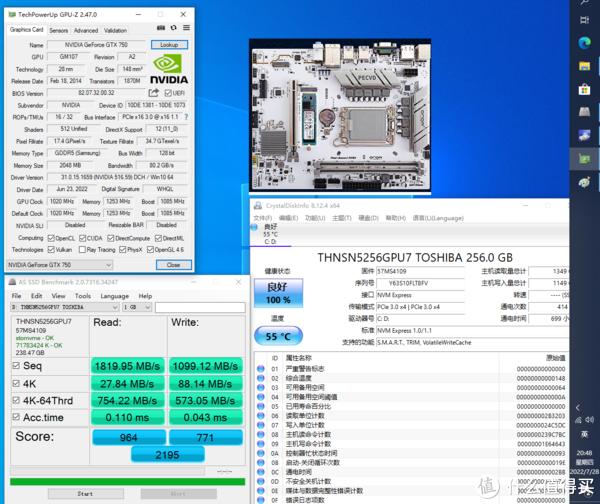The image size is (600, 504).
Task: Toggle the DirectML checkbox
Action: click(158, 238)
